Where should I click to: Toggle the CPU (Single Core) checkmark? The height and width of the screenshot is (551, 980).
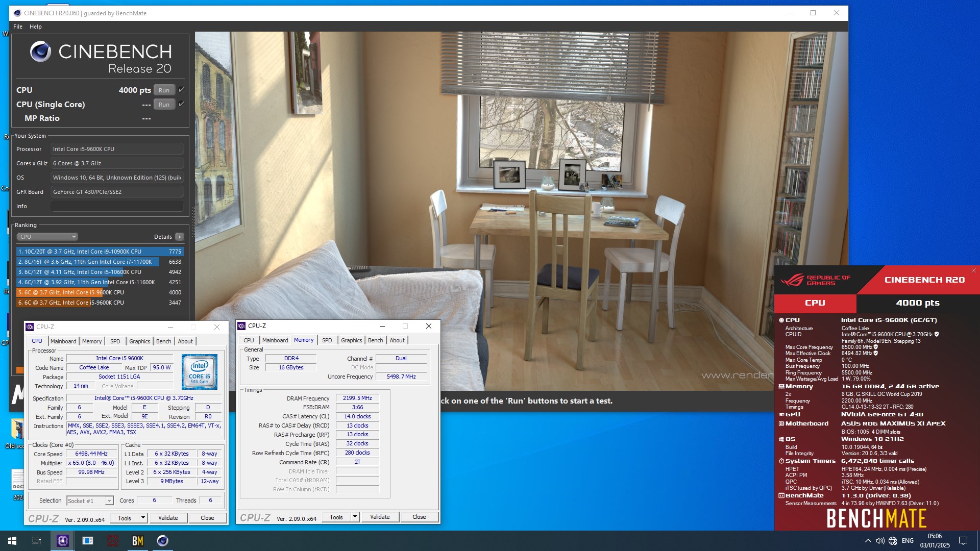[x=181, y=104]
